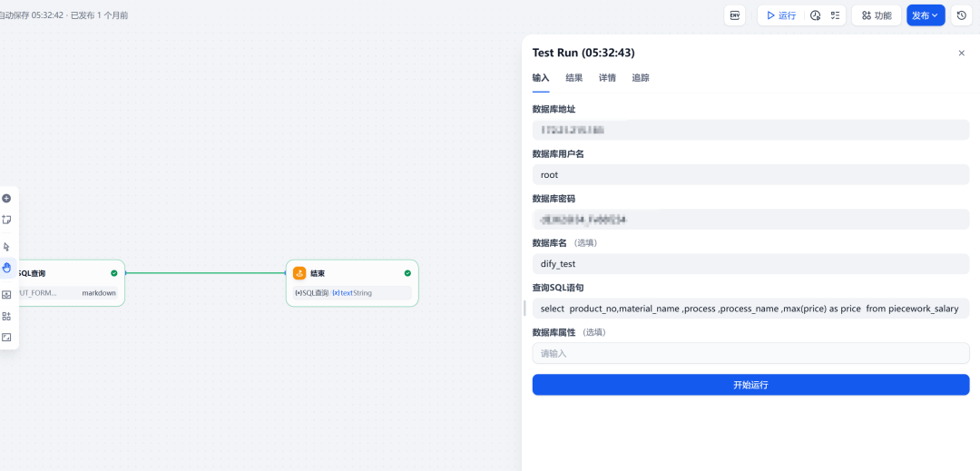Switch to the 追踪 tab

(641, 78)
